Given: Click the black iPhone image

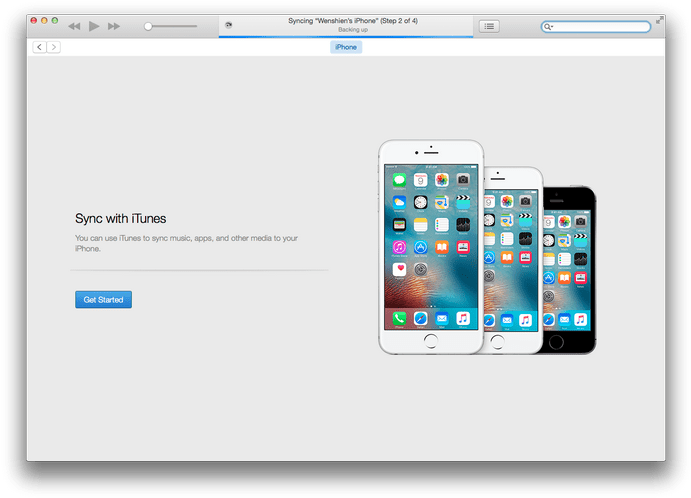Looking at the screenshot, I should point(570,270).
